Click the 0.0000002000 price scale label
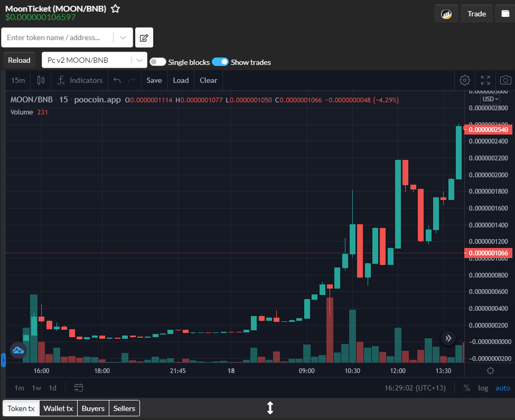The height and width of the screenshot is (420, 515). (x=489, y=175)
